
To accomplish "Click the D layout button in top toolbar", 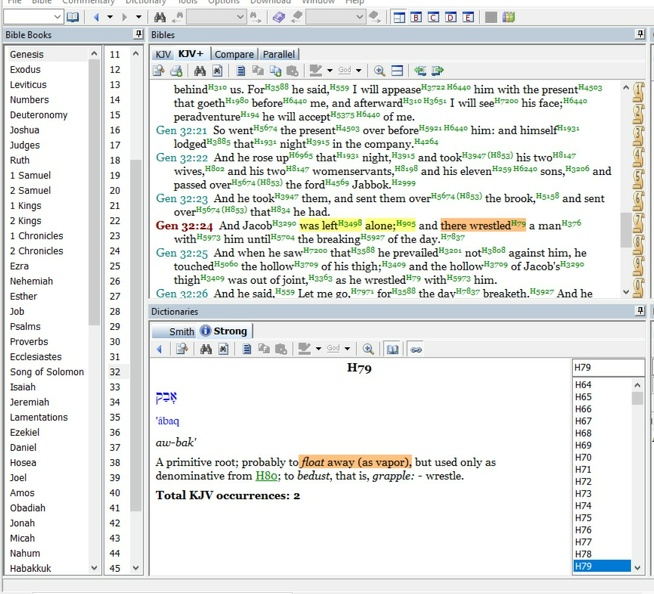I will 450,17.
